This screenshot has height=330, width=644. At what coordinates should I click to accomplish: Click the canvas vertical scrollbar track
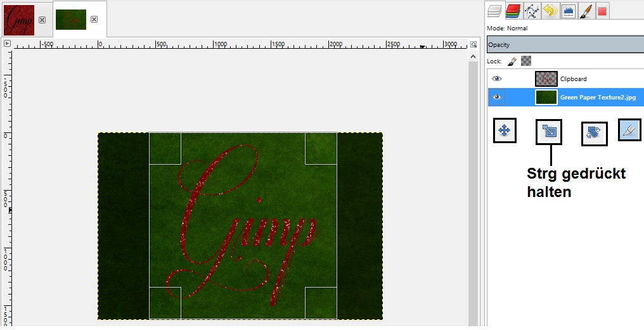pyautogui.click(x=473, y=194)
